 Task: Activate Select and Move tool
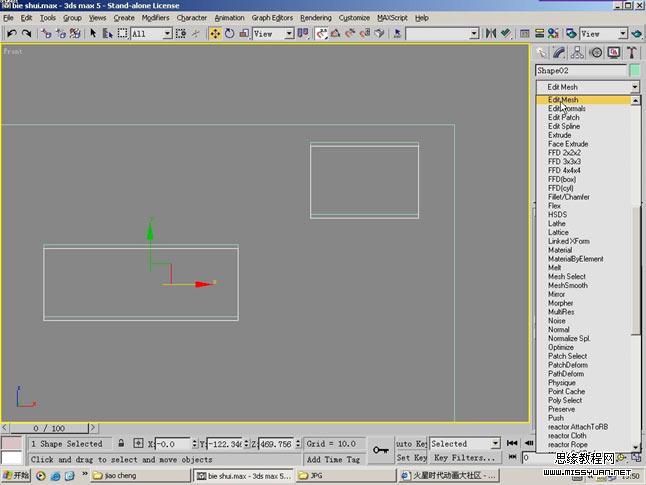coord(215,33)
